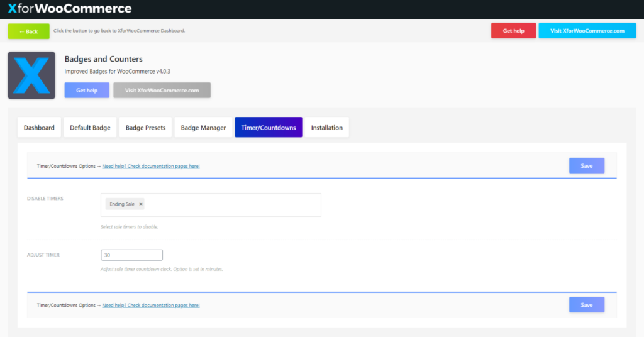Screen dimensions: 644x337
Task: Click the go back to Dashboard instruction text
Action: [x=119, y=31]
